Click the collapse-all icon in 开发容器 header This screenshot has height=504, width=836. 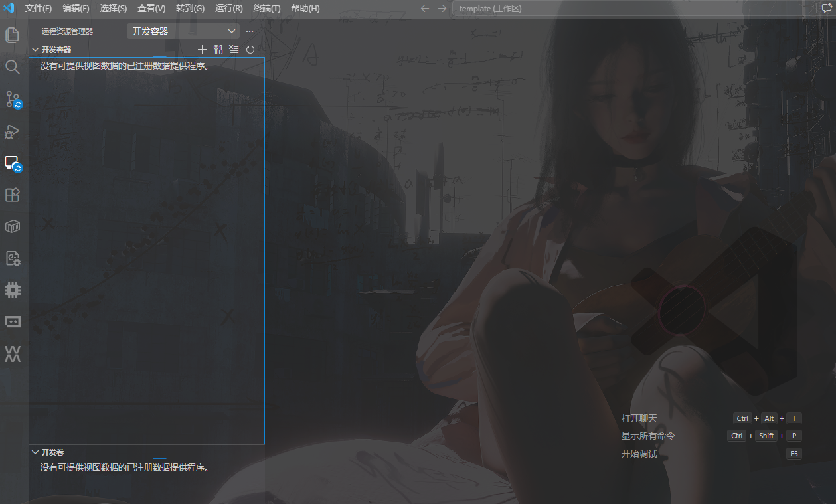coord(234,50)
